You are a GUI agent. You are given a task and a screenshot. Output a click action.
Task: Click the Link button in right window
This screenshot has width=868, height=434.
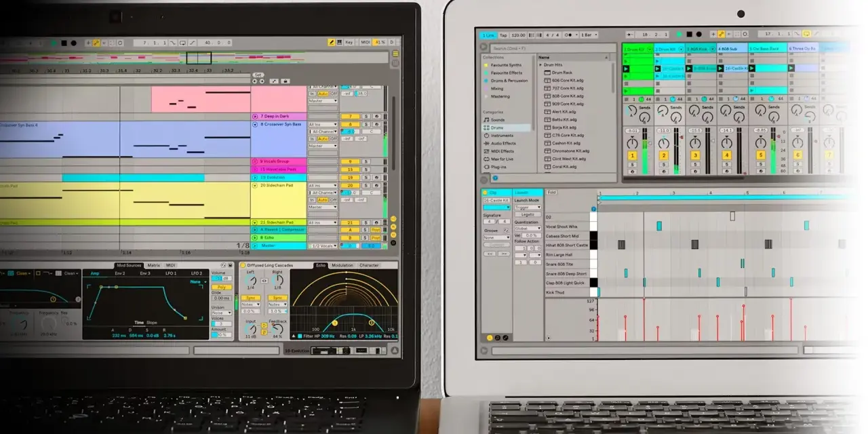(488, 35)
